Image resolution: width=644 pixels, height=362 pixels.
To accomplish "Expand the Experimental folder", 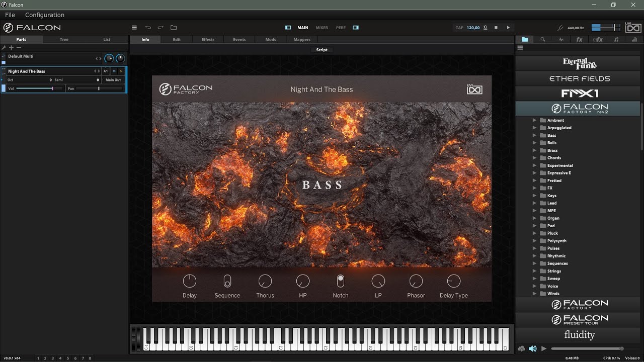I will [535, 165].
